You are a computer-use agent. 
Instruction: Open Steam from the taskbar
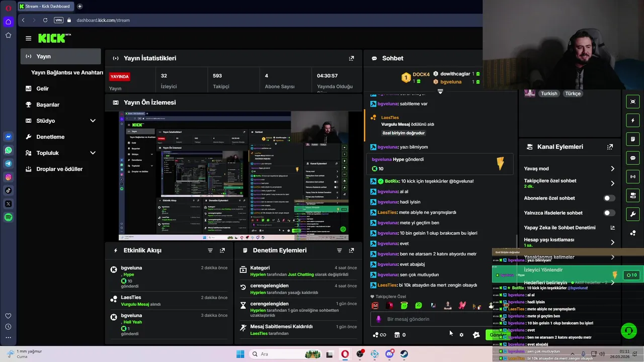click(404, 354)
